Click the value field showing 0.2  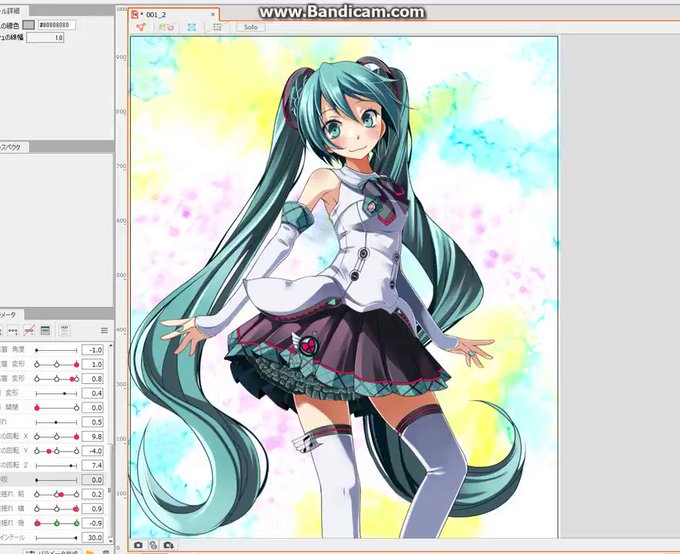pyautogui.click(x=92, y=494)
